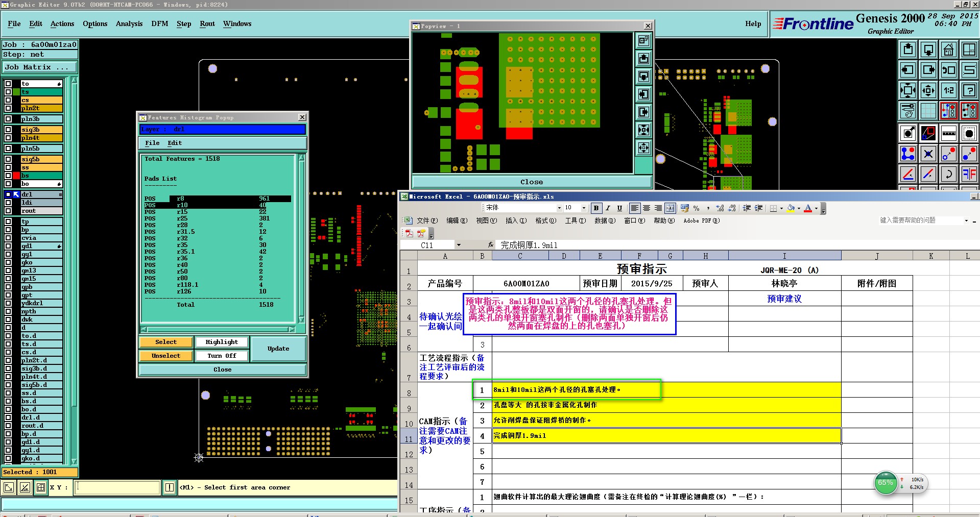The height and width of the screenshot is (517, 980).
Task: Click the question mark help icon
Action: (x=969, y=90)
